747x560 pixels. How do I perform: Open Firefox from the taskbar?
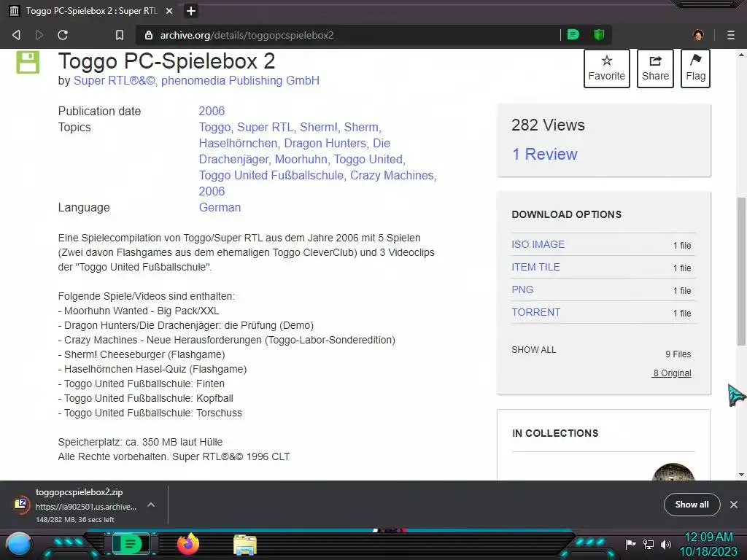click(187, 544)
